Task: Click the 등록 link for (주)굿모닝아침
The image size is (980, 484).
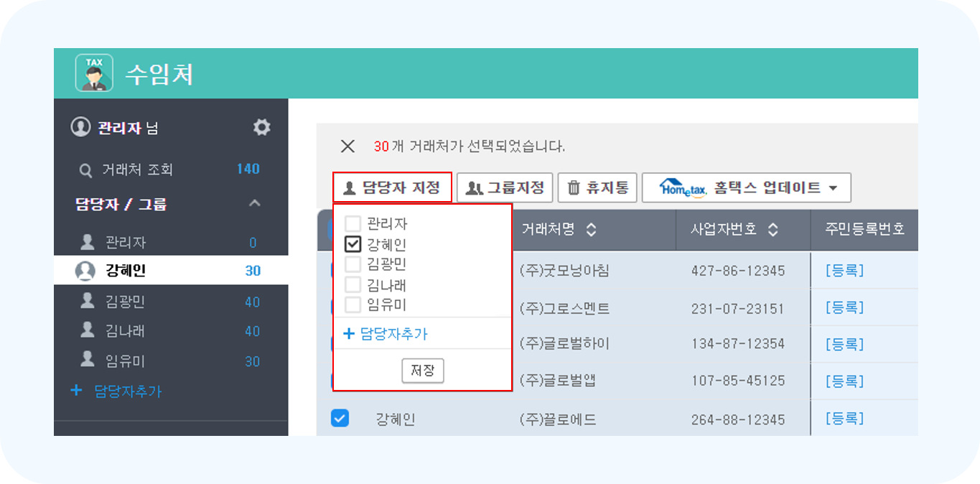Action: [x=844, y=271]
